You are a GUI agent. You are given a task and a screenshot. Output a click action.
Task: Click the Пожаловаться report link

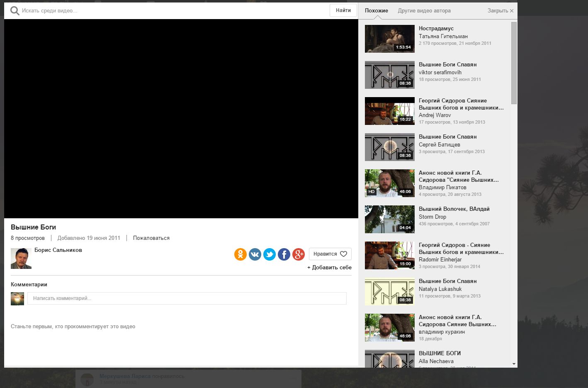click(151, 238)
